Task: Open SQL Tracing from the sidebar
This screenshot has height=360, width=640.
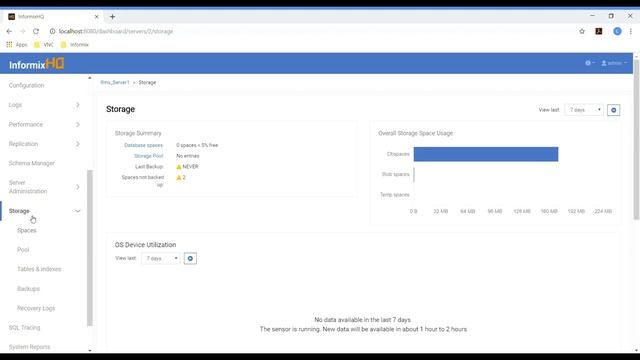Action: pyautogui.click(x=24, y=328)
